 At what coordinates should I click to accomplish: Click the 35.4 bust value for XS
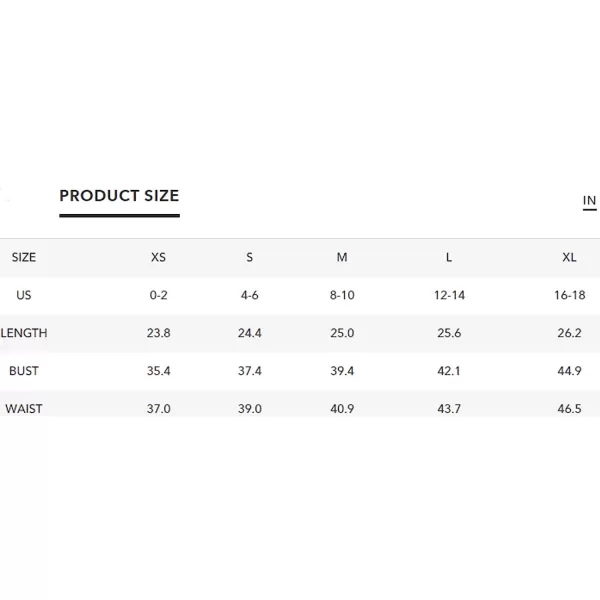point(158,371)
